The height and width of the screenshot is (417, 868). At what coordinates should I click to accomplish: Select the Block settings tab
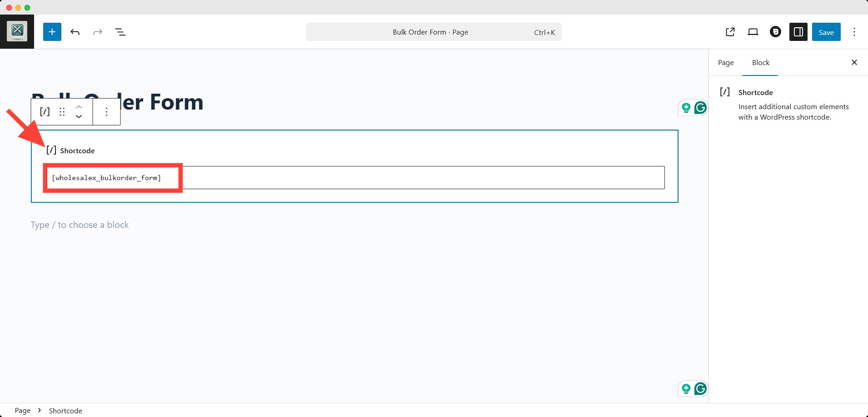pyautogui.click(x=760, y=63)
